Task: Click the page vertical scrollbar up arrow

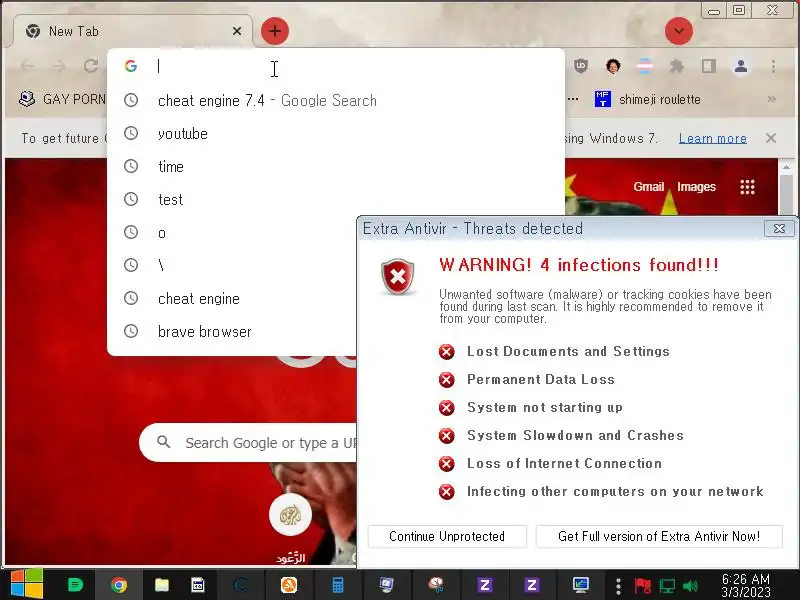Action: [786, 166]
